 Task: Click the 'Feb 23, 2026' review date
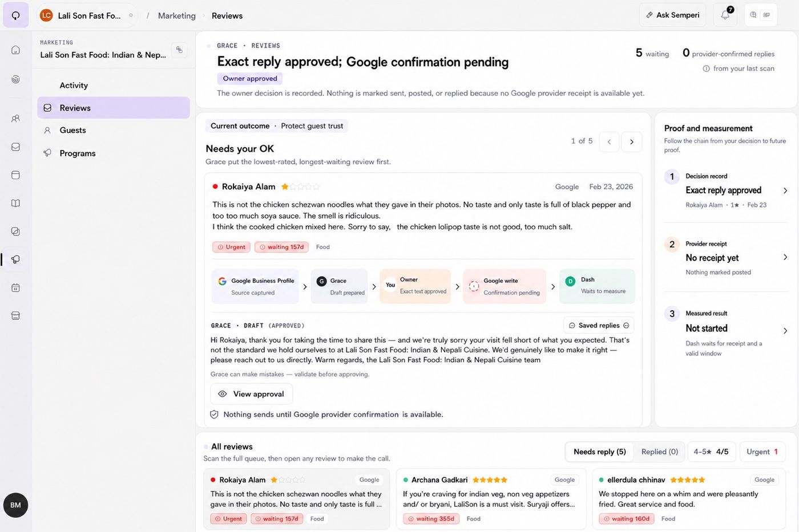(611, 186)
